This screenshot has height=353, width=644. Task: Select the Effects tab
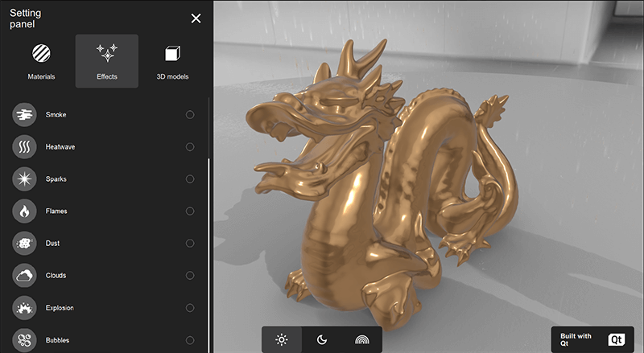click(106, 61)
